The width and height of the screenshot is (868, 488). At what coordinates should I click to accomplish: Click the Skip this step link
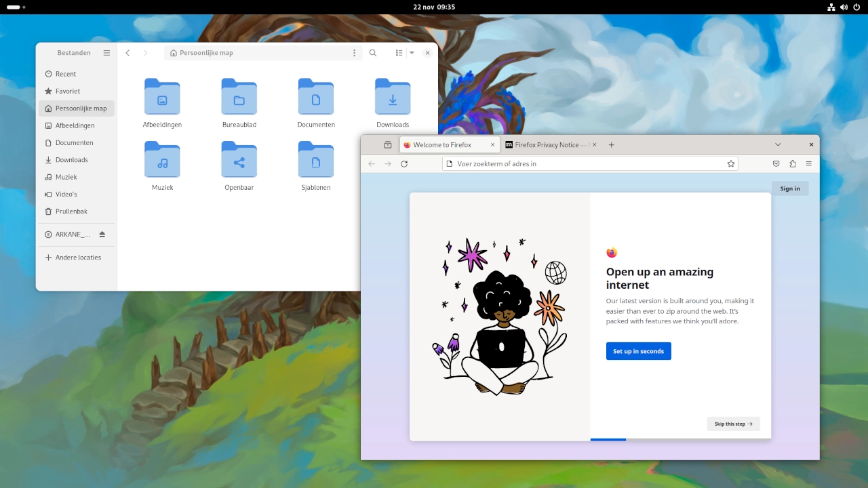pos(733,424)
